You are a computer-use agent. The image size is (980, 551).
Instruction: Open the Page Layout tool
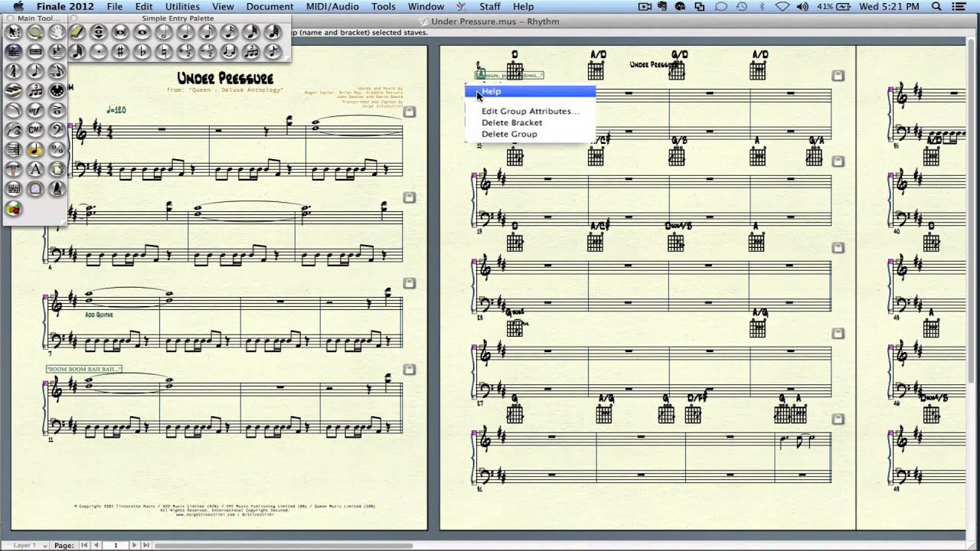coord(57,168)
